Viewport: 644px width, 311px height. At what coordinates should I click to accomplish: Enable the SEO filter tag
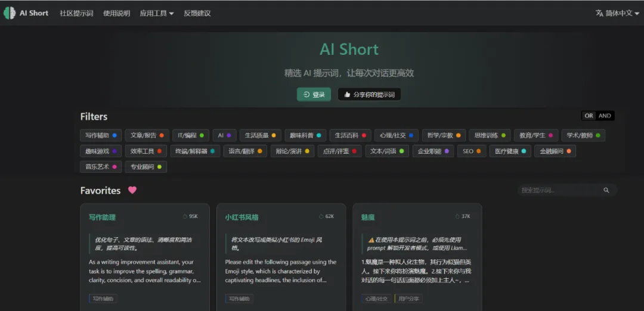pyautogui.click(x=472, y=151)
